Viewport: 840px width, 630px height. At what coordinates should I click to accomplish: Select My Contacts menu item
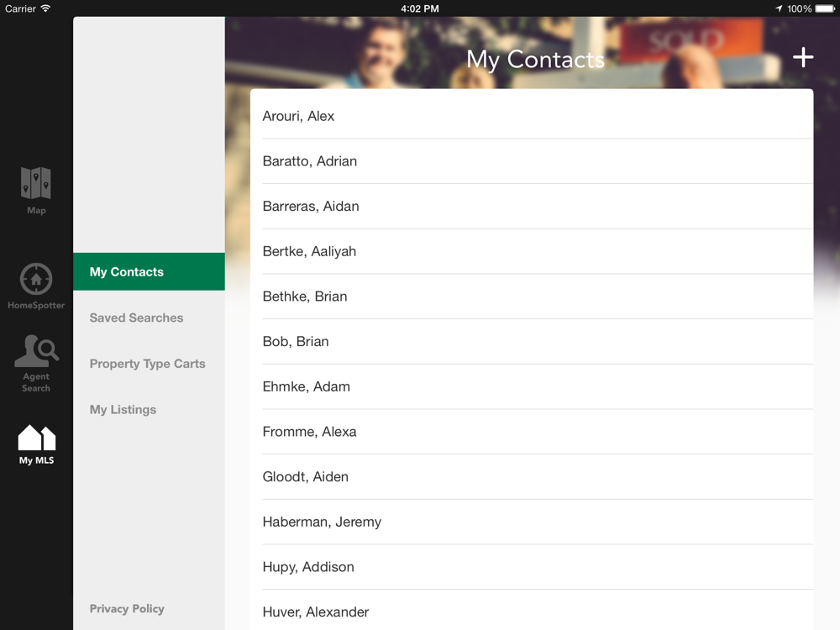[x=149, y=271]
